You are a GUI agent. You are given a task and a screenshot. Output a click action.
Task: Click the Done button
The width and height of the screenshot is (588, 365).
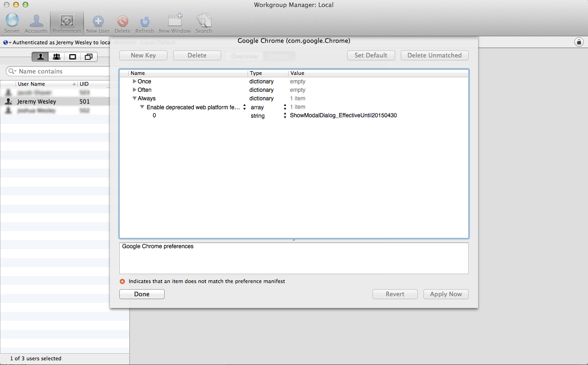[142, 294]
